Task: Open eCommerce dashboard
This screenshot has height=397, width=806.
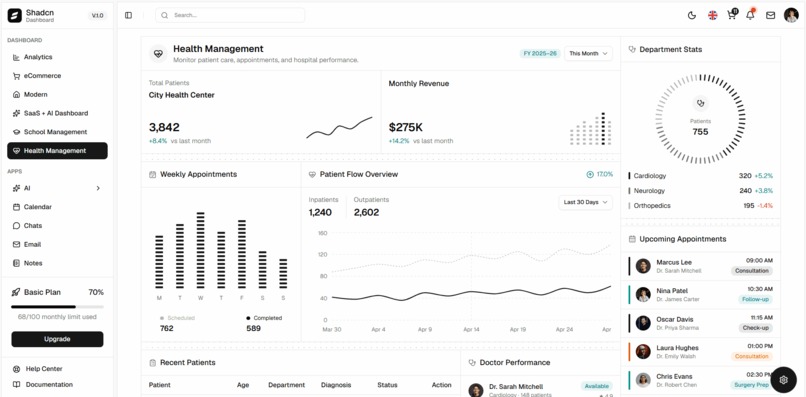Action: (57, 76)
